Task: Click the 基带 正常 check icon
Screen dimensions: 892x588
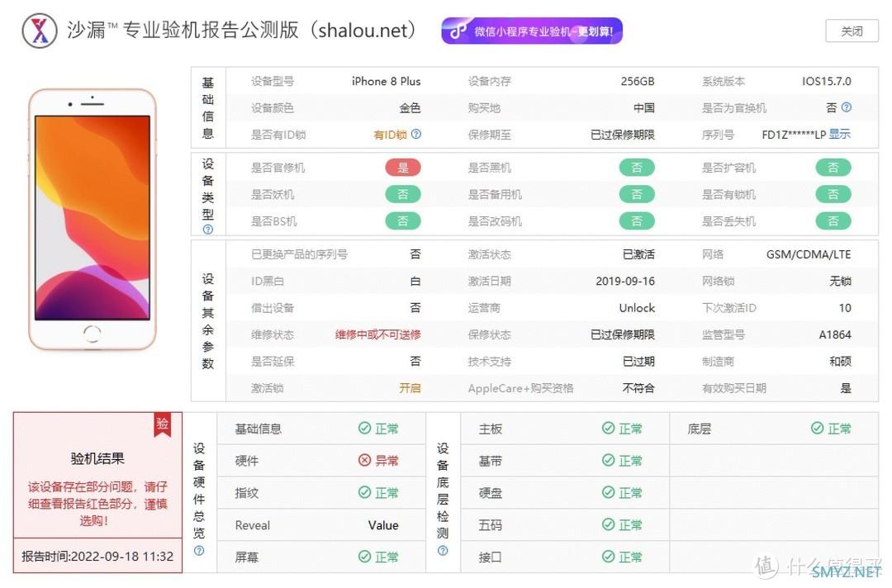Action: click(x=608, y=460)
